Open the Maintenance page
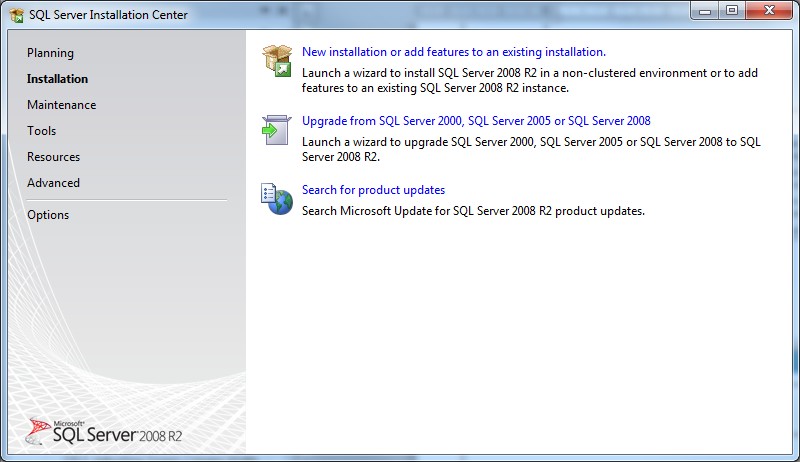800x462 pixels. pos(62,105)
